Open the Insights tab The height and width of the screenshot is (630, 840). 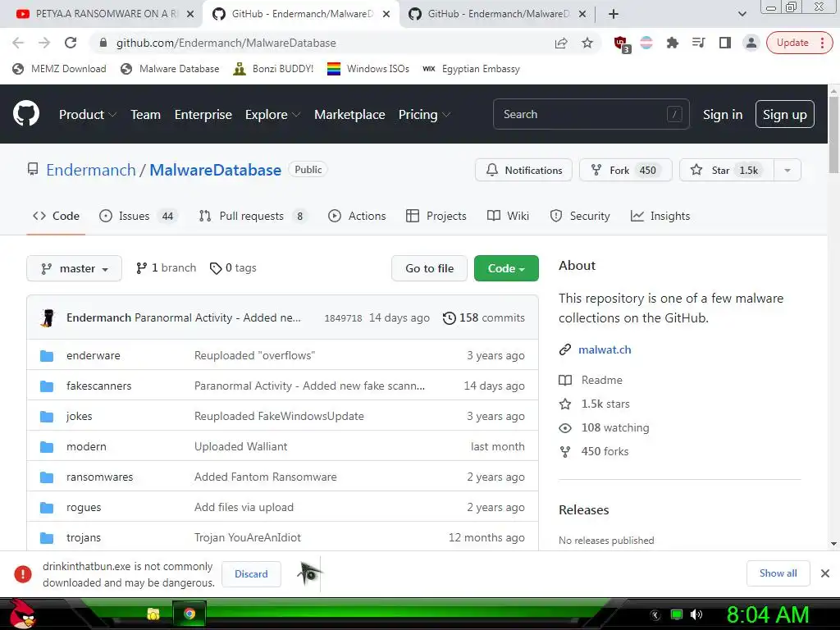(x=660, y=216)
